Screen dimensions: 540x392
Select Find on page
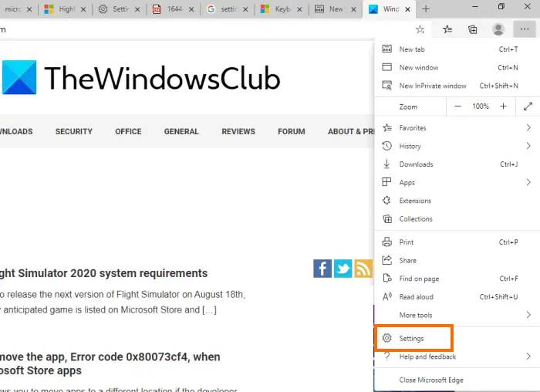pos(457,279)
